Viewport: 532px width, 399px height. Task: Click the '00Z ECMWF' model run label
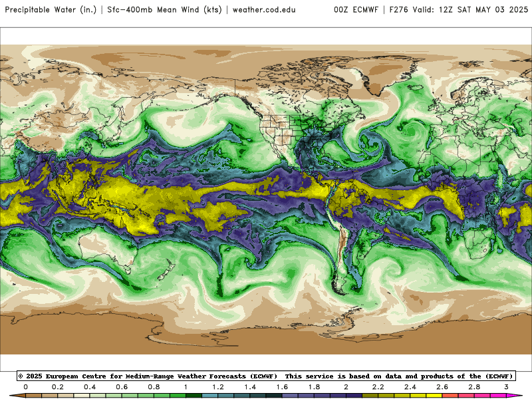(356, 10)
